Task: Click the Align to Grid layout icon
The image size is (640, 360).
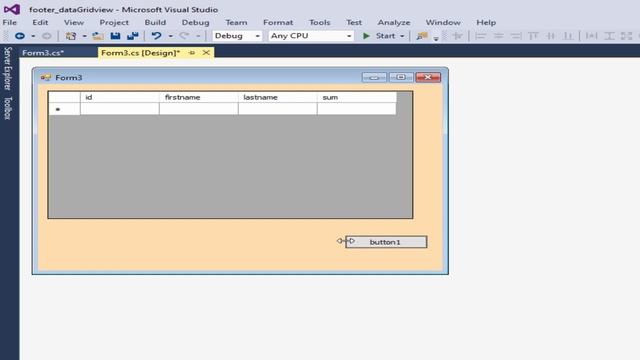Action: (458, 36)
